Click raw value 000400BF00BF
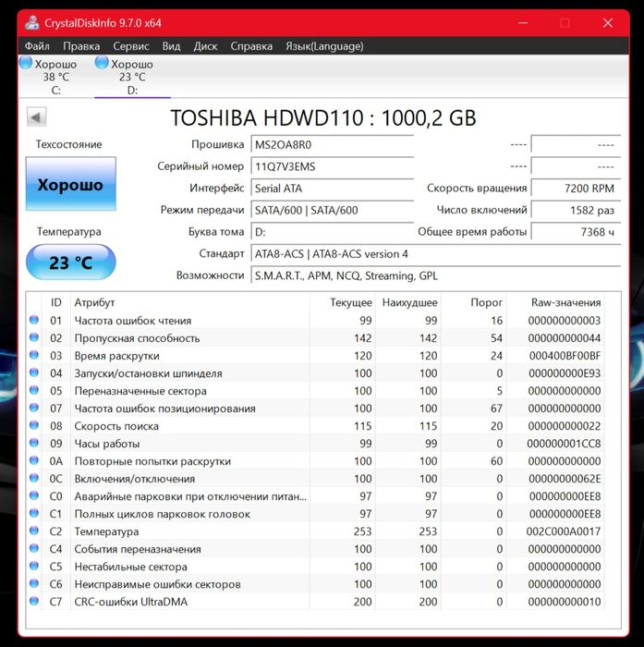Viewport: 644px width, 647px height. pyautogui.click(x=565, y=356)
